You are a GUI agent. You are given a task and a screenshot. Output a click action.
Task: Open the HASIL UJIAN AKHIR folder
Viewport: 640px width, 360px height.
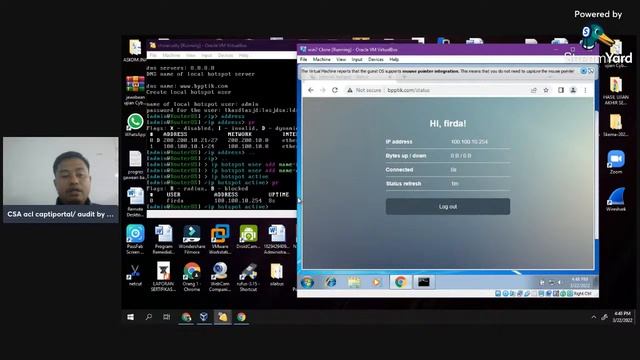(x=616, y=91)
